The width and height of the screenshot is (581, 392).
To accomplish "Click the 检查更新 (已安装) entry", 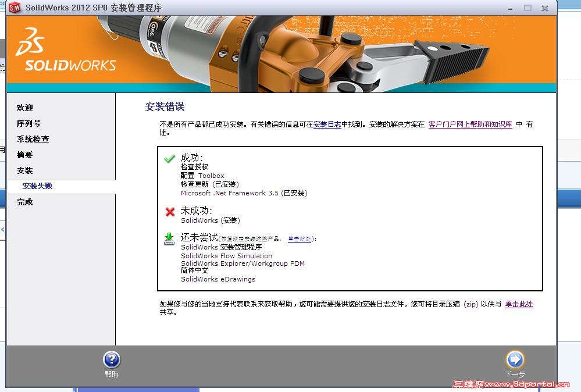I will (x=210, y=184).
